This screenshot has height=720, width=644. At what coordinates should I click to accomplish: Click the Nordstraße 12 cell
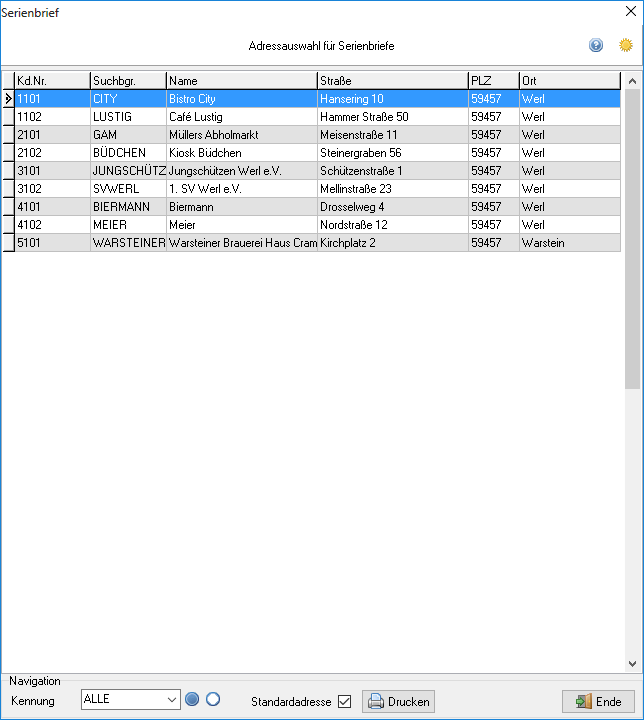[x=393, y=225]
